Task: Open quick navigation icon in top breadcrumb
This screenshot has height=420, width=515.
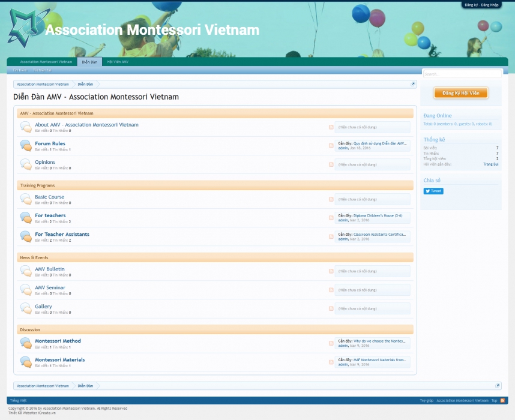Action: (413, 84)
